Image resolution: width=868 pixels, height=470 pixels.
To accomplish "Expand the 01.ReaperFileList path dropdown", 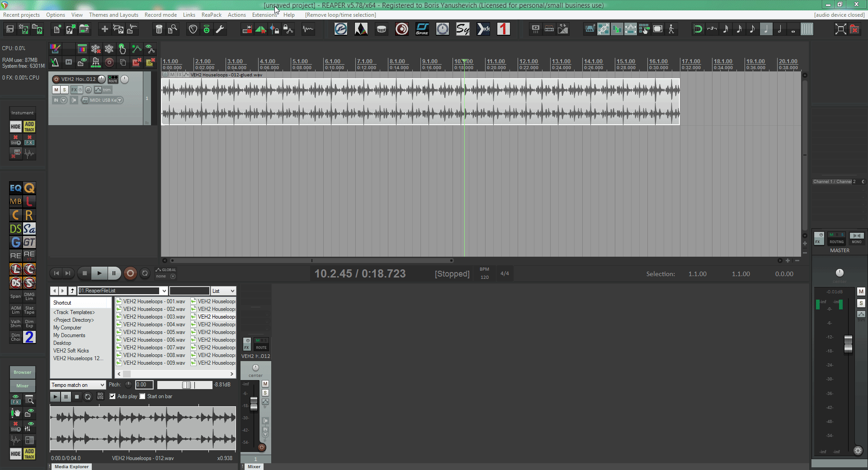I will click(164, 291).
